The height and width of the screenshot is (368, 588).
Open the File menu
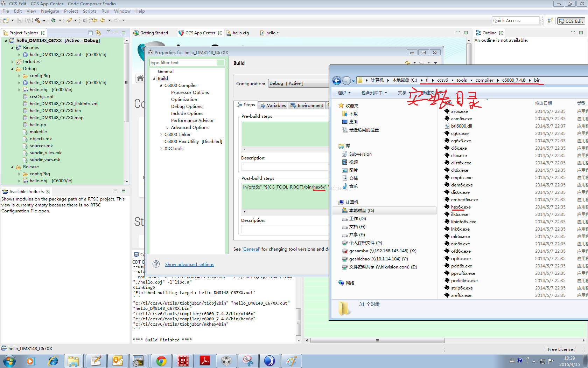coord(6,11)
